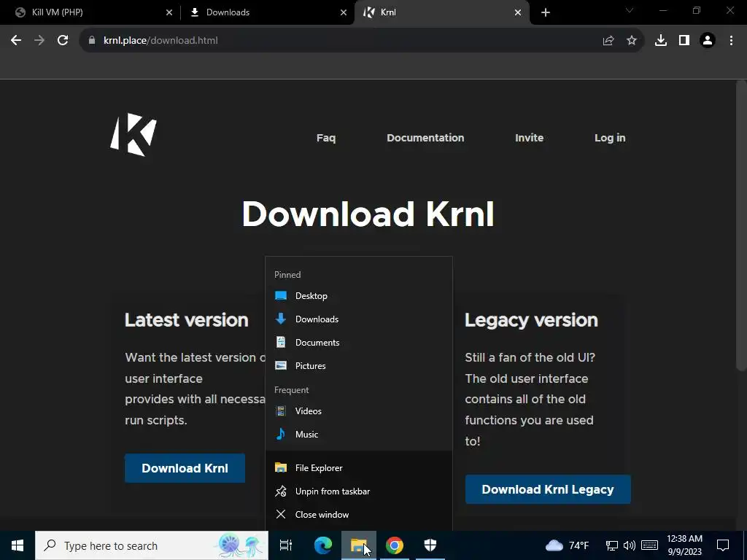Click Download Krnl Legacy button
Viewport: 747px width, 560px height.
tap(548, 489)
